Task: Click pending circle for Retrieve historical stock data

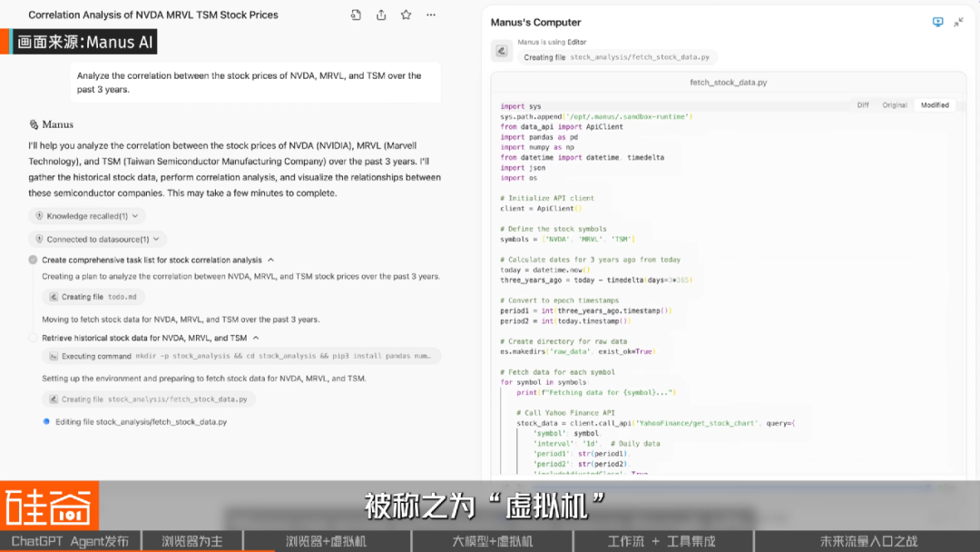Action: (34, 338)
